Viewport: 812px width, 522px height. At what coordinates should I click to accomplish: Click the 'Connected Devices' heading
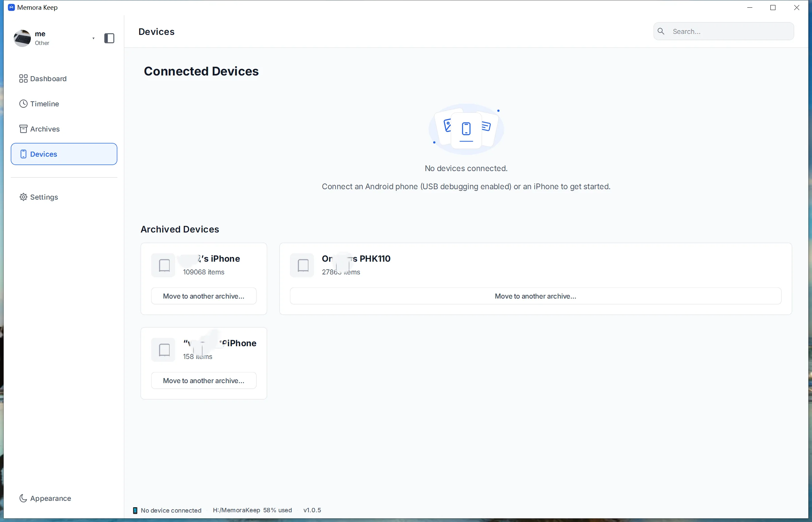pos(201,71)
